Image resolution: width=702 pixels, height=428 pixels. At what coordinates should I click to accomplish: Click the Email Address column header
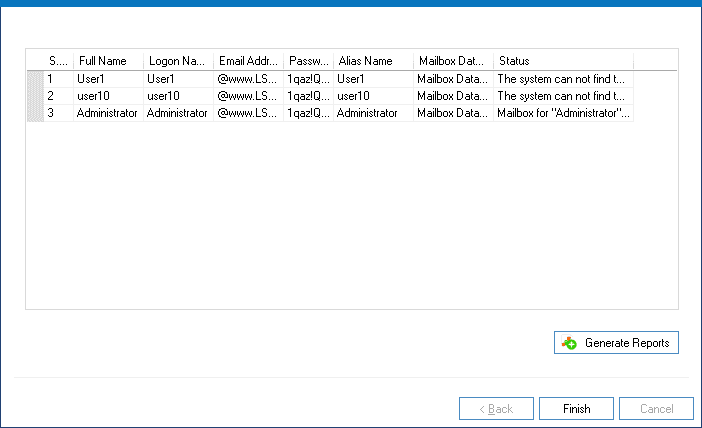(248, 61)
